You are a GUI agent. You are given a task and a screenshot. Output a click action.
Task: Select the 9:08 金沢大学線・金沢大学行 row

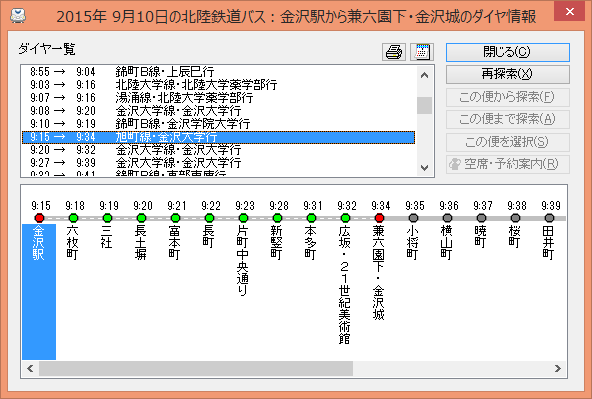tap(219, 111)
